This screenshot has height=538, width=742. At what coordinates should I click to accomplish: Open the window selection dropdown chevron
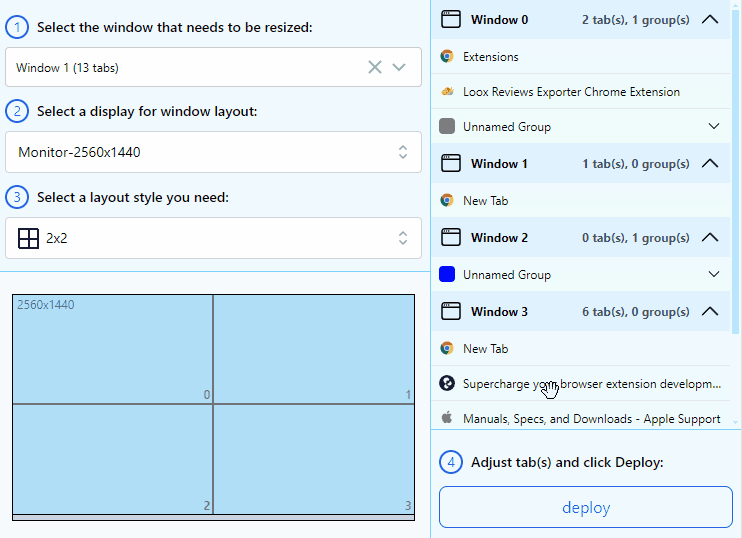pyautogui.click(x=399, y=67)
